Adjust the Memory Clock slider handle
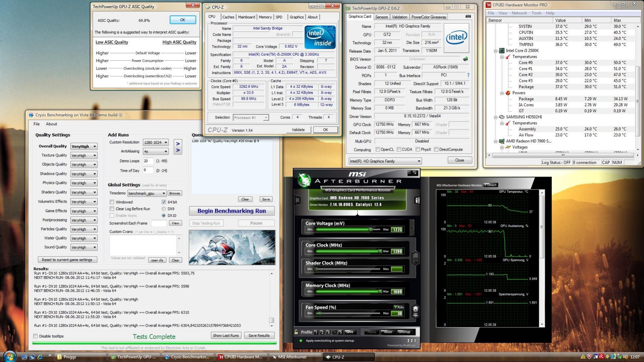644x362 pixels. click(x=380, y=292)
